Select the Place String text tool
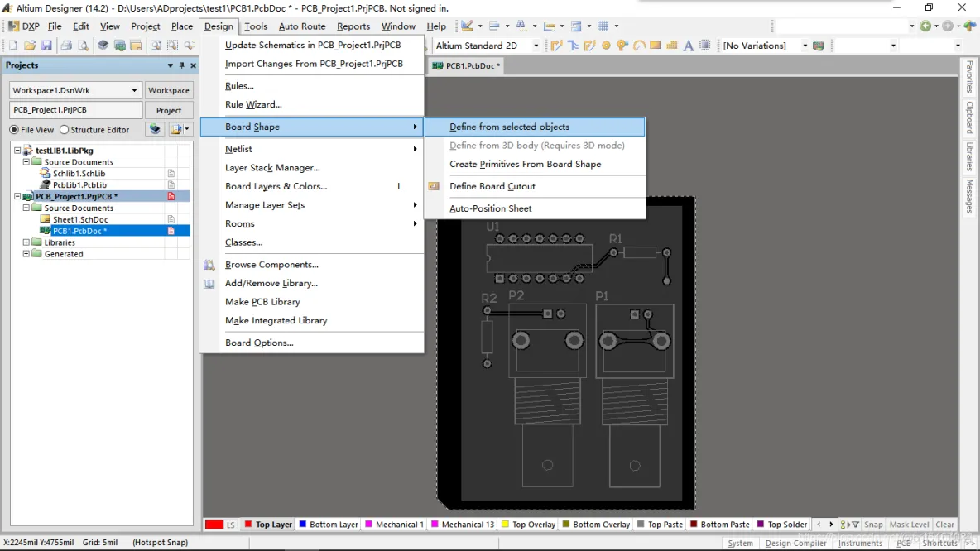The image size is (980, 551). pyautogui.click(x=688, y=46)
